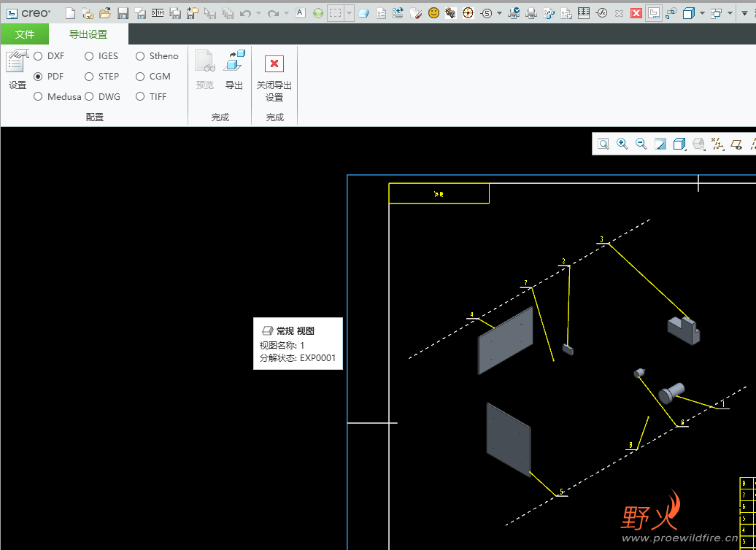
Task: Click the Save icon in the top toolbar
Action: pyautogui.click(x=123, y=13)
